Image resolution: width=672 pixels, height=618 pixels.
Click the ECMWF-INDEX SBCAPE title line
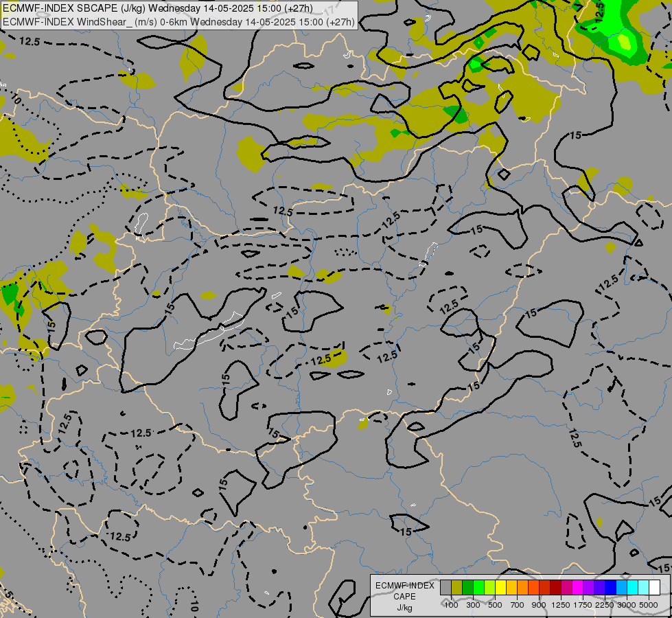pos(158,8)
